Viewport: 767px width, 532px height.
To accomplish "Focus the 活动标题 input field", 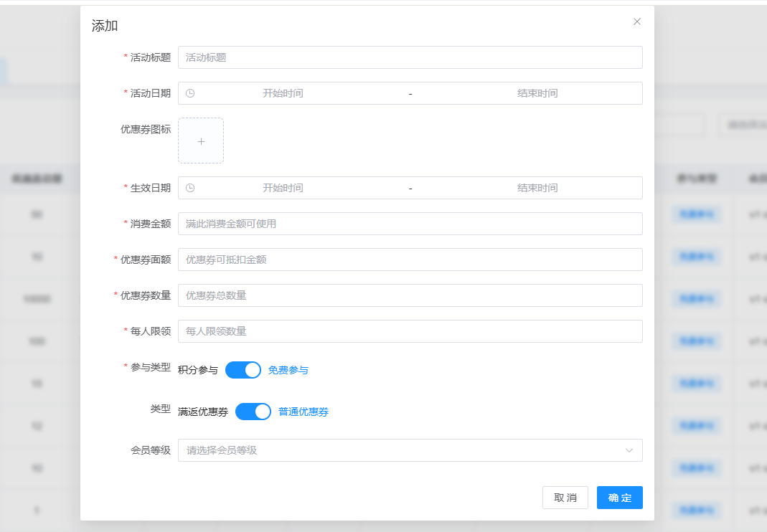I will click(410, 57).
